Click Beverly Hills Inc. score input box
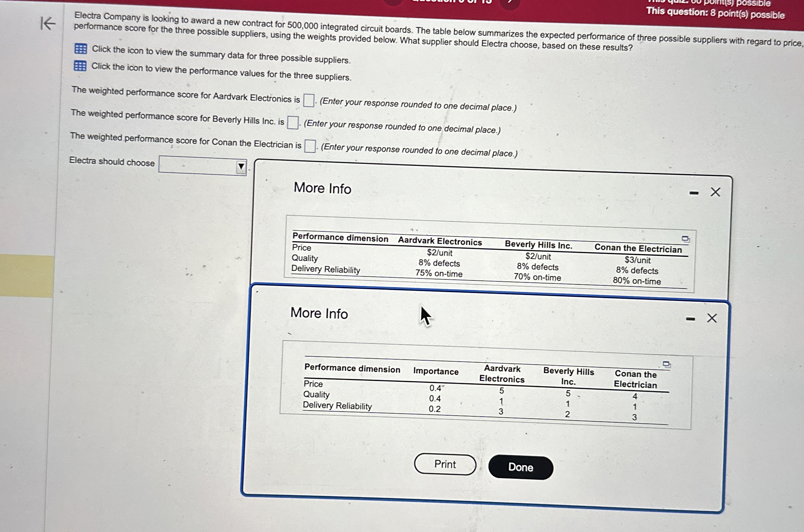 (x=293, y=122)
